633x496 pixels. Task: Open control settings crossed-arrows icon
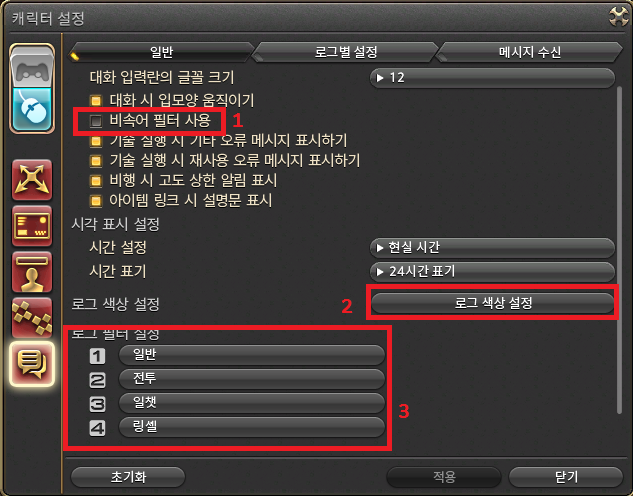pos(32,180)
